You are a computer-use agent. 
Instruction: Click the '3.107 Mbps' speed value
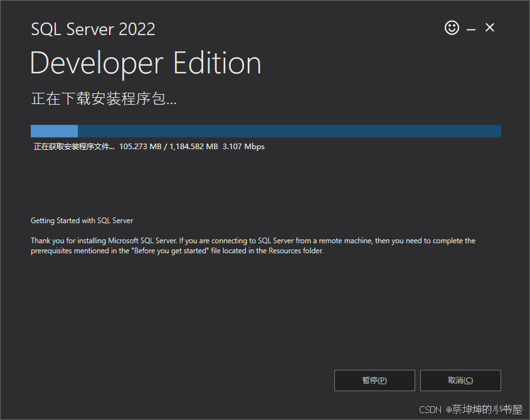(243, 147)
